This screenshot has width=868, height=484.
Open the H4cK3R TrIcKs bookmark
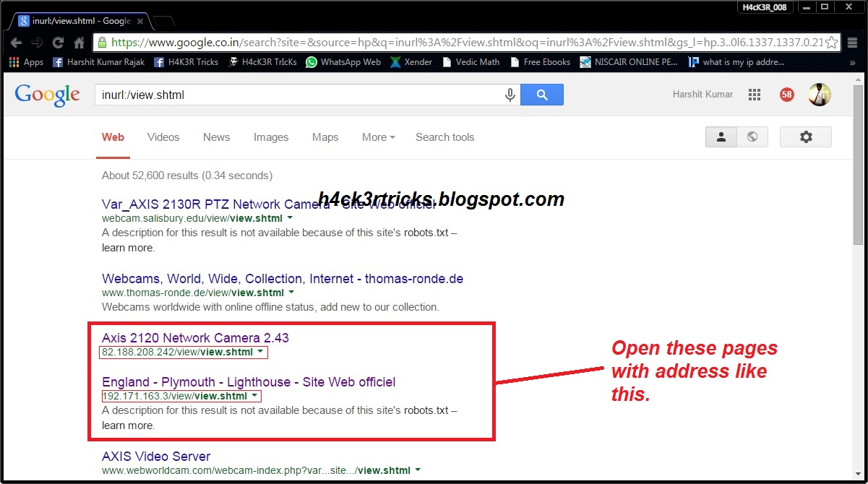pos(262,62)
